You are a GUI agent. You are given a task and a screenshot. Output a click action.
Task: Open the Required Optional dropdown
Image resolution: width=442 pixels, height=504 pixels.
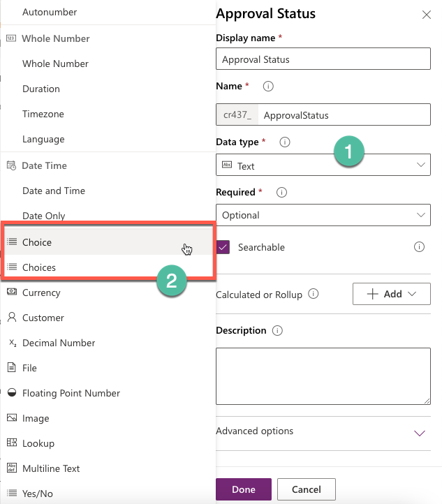[323, 215]
